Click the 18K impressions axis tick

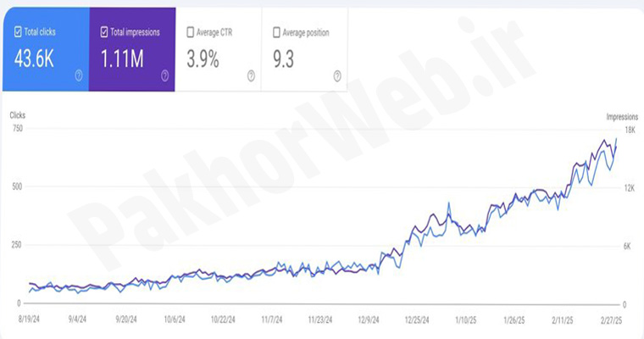630,129
